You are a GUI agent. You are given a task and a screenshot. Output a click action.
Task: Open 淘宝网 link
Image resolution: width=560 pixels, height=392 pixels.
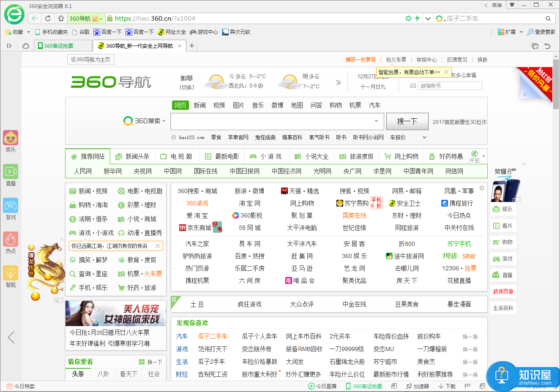[x=249, y=203]
